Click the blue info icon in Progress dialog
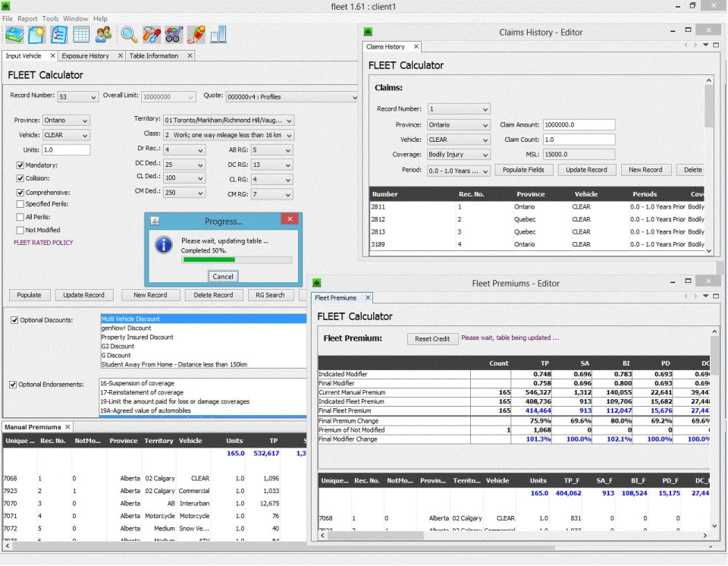Image resolution: width=728 pixels, height=566 pixels. 164,245
